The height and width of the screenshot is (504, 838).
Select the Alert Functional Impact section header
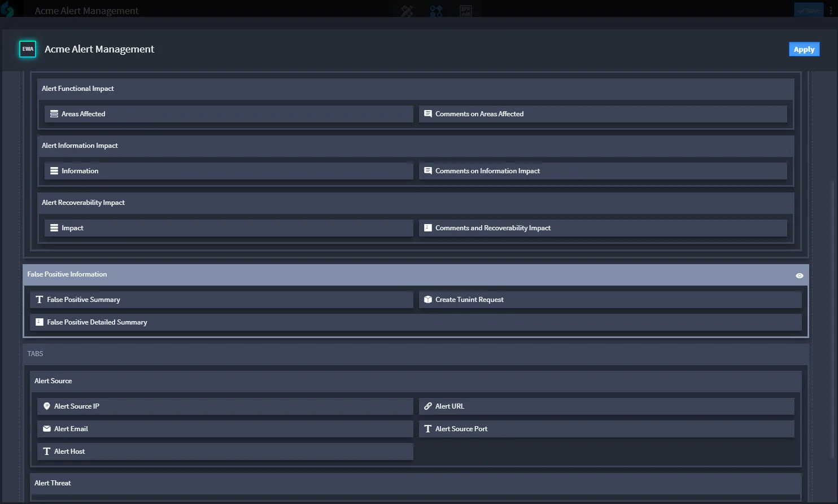tap(416, 89)
